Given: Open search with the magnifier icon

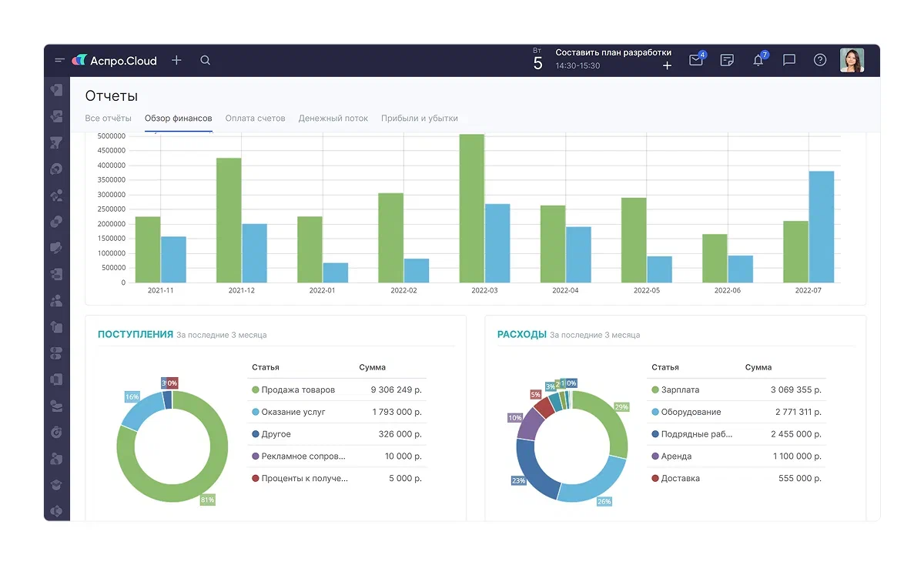Looking at the screenshot, I should 206,60.
